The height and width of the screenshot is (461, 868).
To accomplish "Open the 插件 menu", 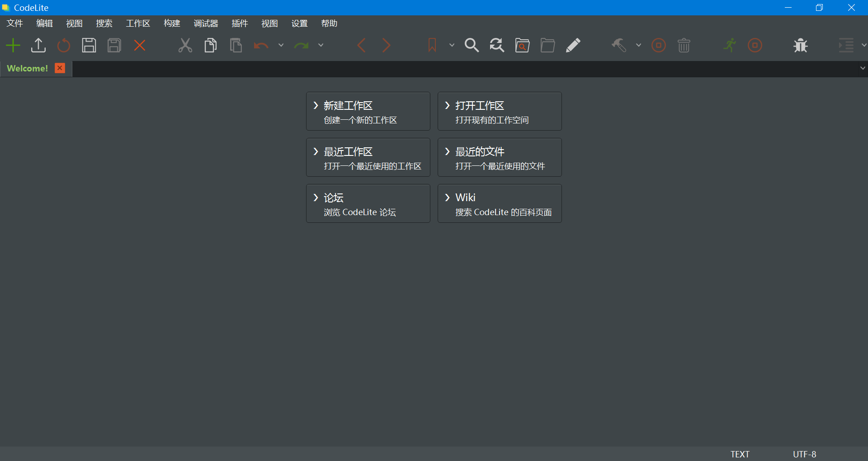I will tap(240, 24).
